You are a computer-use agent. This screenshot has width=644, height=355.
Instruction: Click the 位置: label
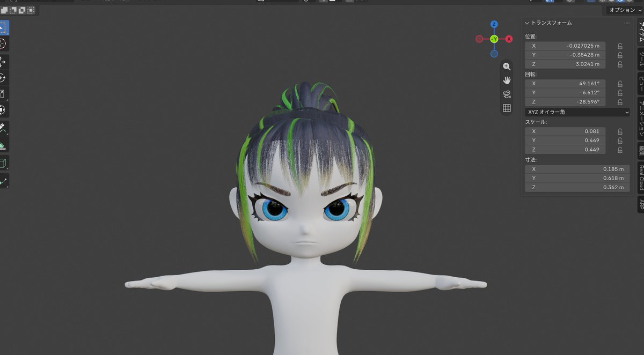point(531,36)
